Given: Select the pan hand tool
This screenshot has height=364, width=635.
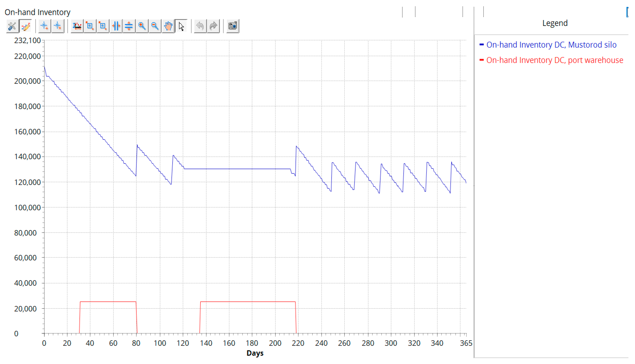Looking at the screenshot, I should click(x=168, y=26).
